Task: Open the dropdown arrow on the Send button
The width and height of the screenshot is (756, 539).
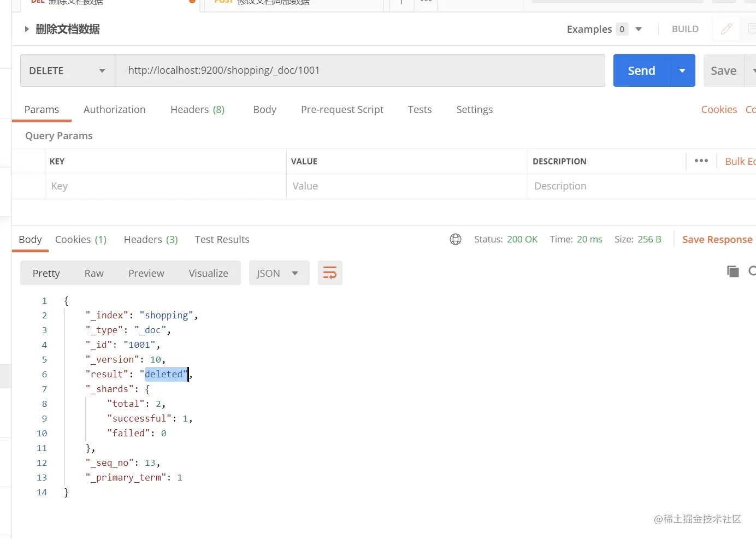Action: pyautogui.click(x=682, y=70)
